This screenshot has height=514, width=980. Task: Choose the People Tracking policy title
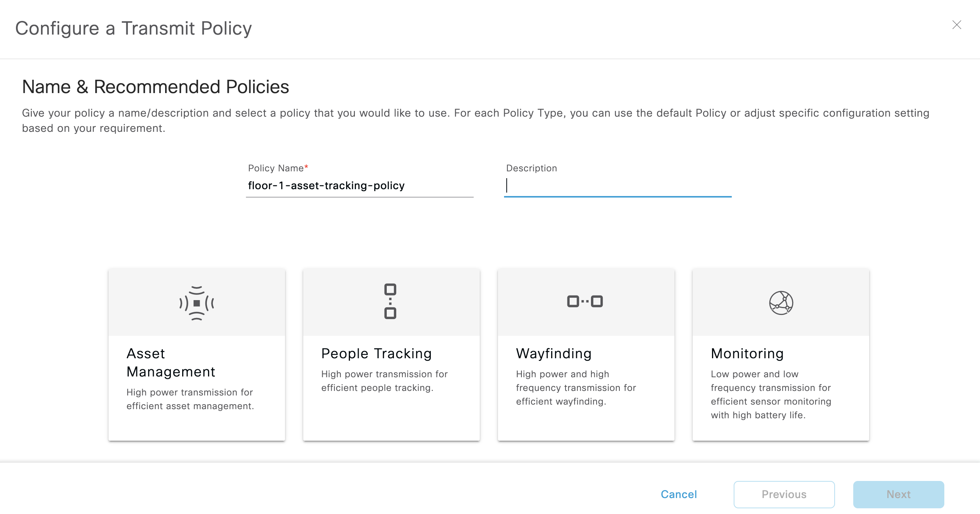[376, 353]
